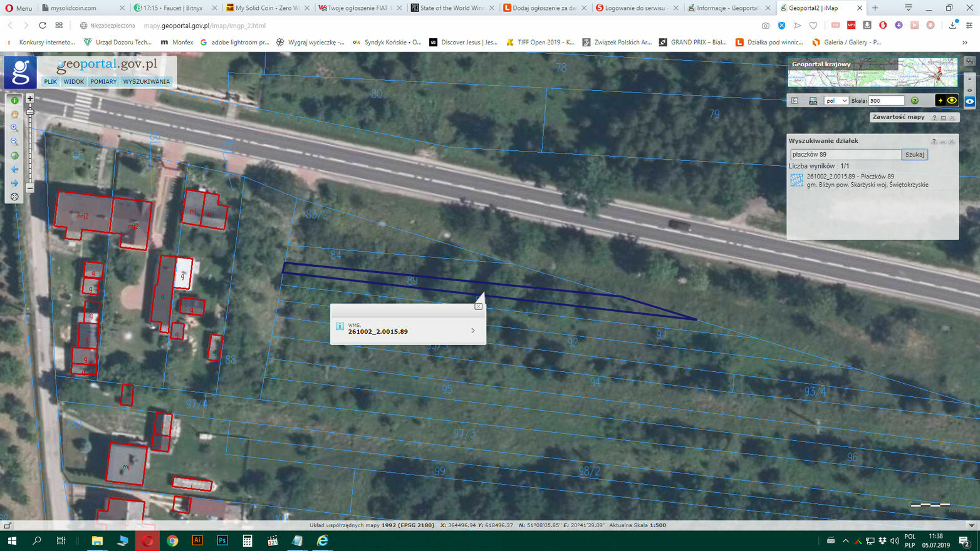Screen dimensions: 980x551
Task: Click the Skala scale input field
Action: pos(886,101)
